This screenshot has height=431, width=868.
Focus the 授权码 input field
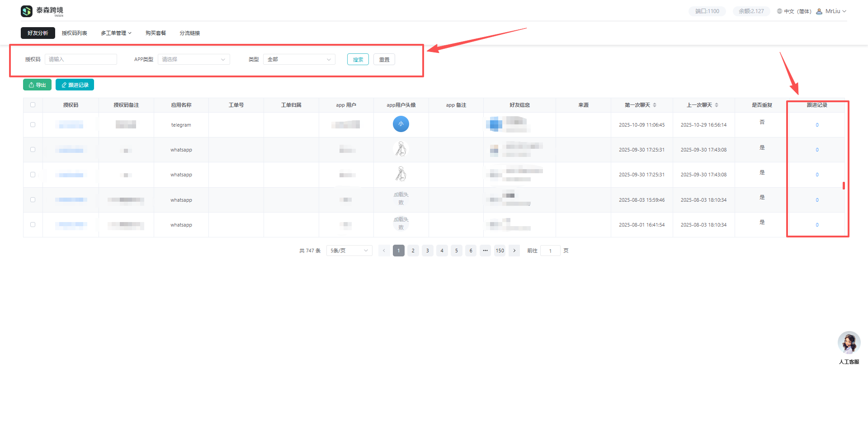tap(81, 59)
